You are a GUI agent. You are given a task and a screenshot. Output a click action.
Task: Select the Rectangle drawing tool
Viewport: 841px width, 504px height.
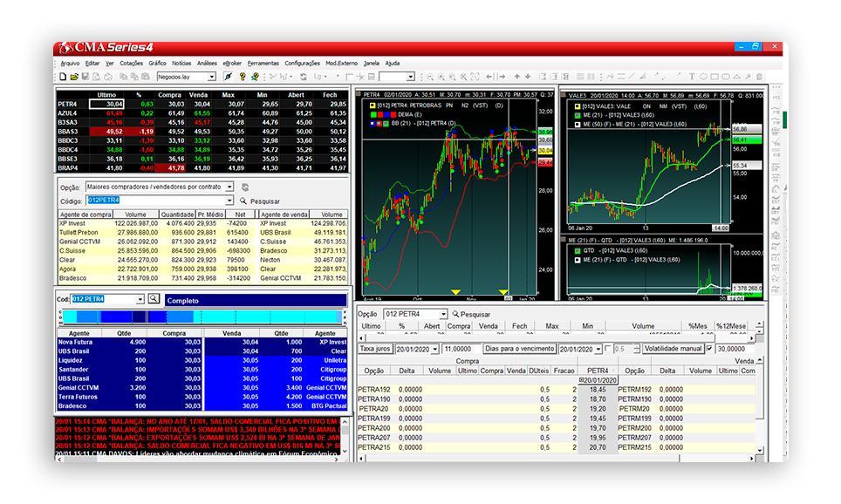715,77
